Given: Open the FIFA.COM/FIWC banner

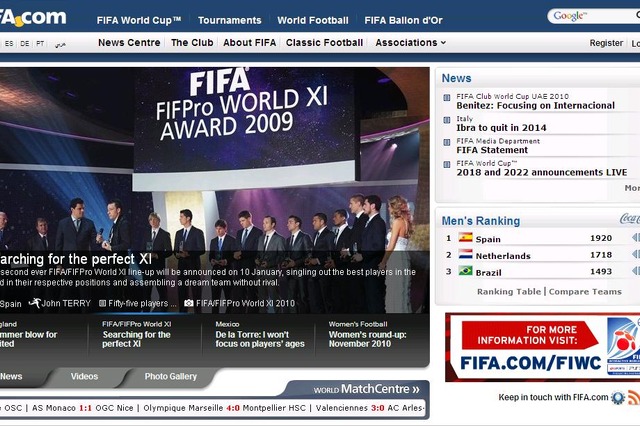Looking at the screenshot, I should pyautogui.click(x=542, y=347).
